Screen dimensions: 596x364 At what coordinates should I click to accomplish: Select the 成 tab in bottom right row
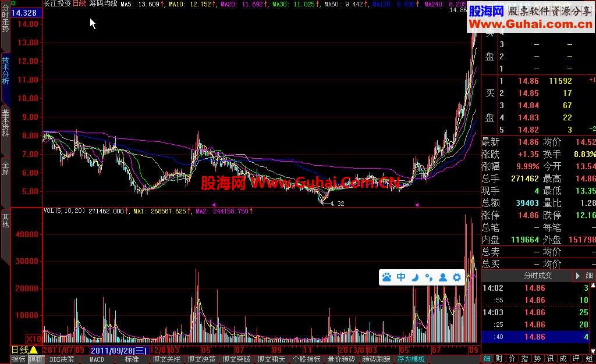tap(563, 359)
